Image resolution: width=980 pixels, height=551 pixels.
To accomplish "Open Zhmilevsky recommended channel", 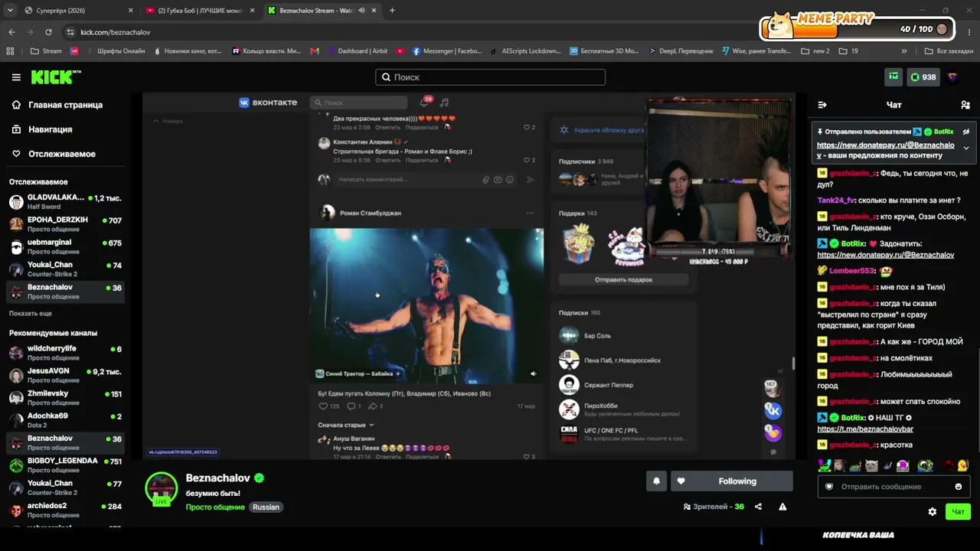I will (x=66, y=398).
